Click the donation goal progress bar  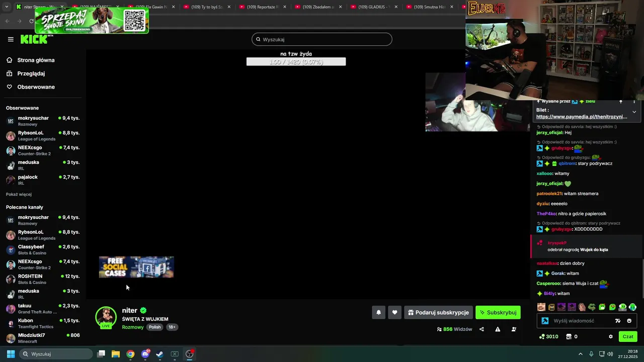(296, 62)
